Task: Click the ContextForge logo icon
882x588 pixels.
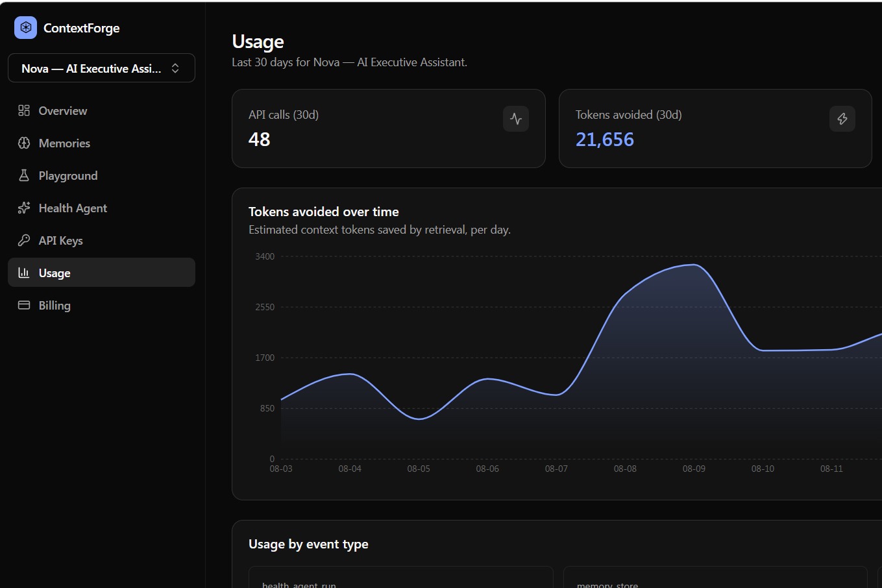Action: [x=25, y=28]
